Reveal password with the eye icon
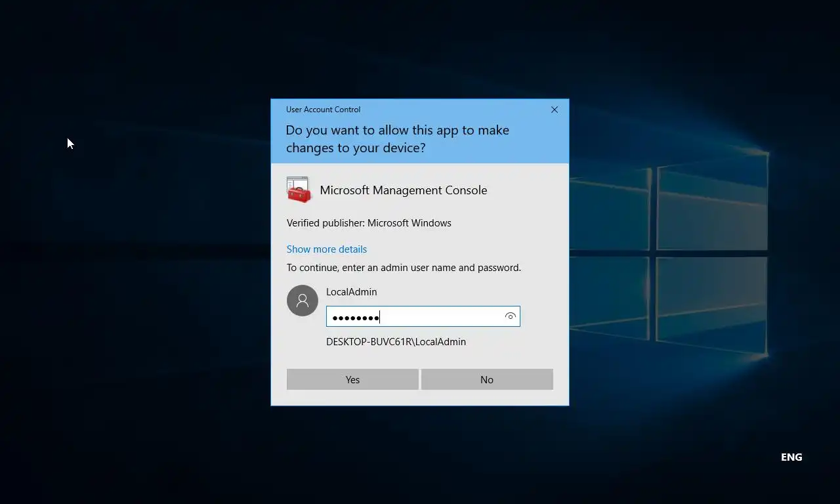The width and height of the screenshot is (840, 504). tap(510, 316)
